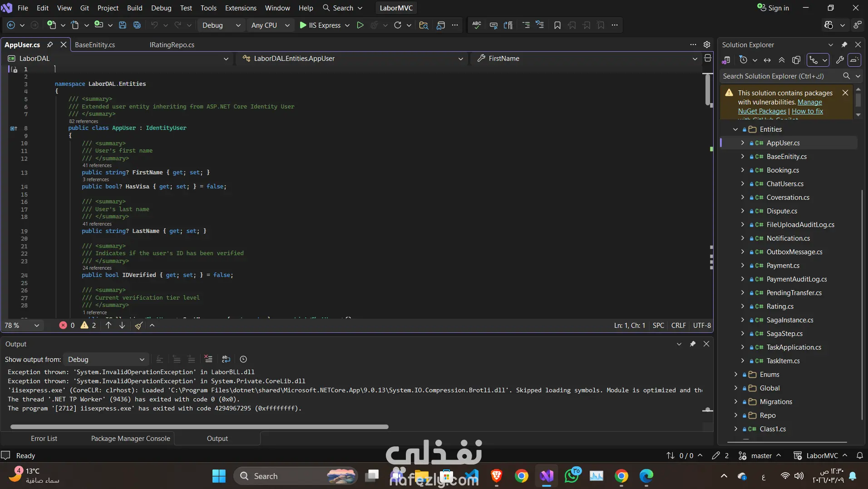Click the Windows Start button
The image size is (868, 489).
[x=219, y=476]
